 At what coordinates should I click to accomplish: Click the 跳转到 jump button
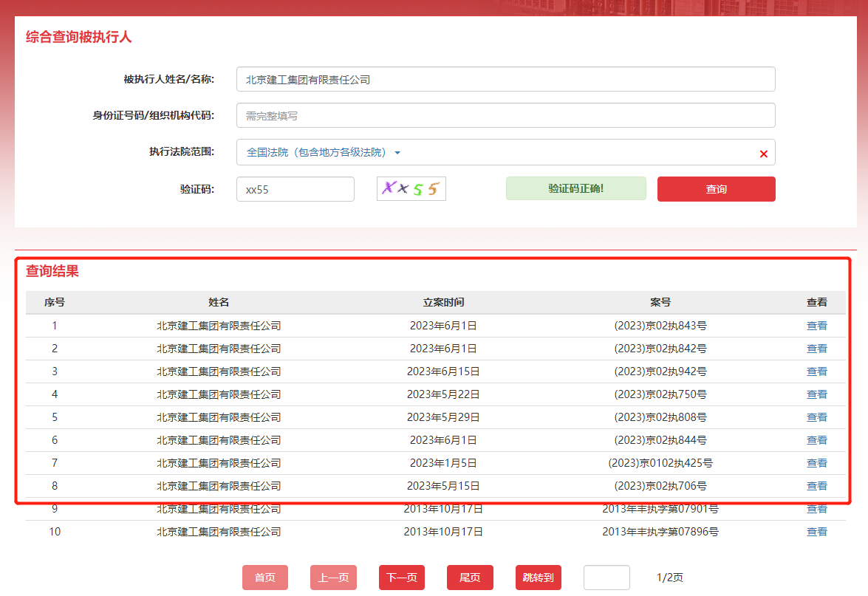[538, 578]
